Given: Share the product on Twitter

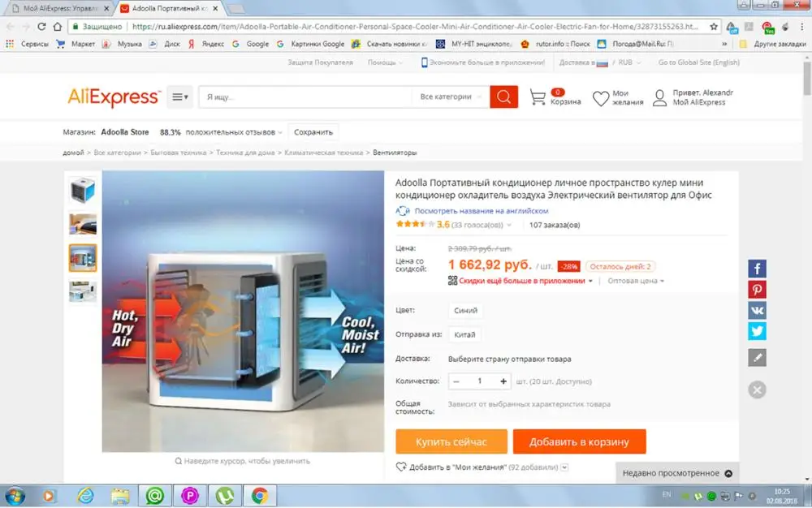Looking at the screenshot, I should [757, 331].
